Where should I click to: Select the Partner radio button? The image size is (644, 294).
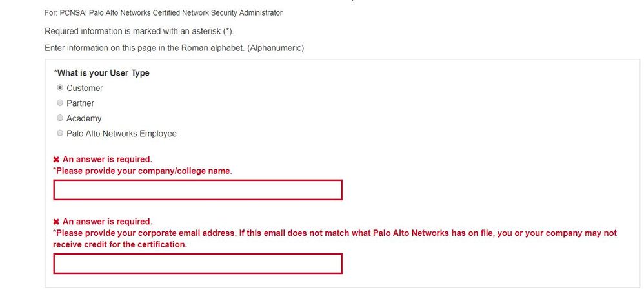tap(60, 103)
